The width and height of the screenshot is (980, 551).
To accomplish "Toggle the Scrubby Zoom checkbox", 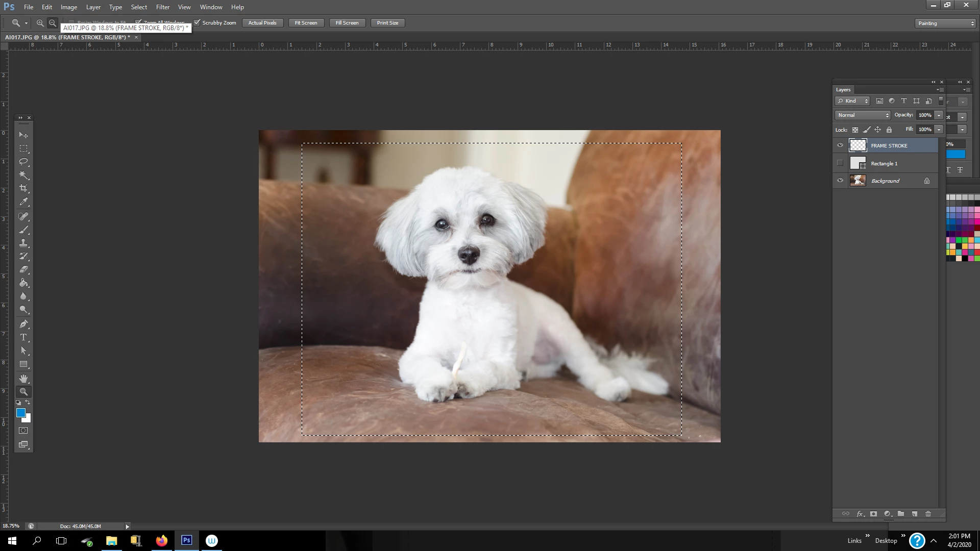I will (x=197, y=22).
